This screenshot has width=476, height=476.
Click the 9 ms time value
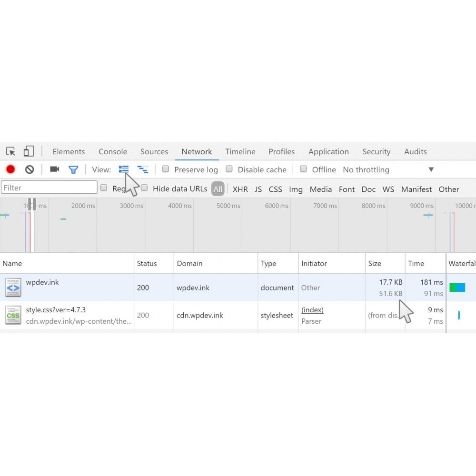(436, 310)
